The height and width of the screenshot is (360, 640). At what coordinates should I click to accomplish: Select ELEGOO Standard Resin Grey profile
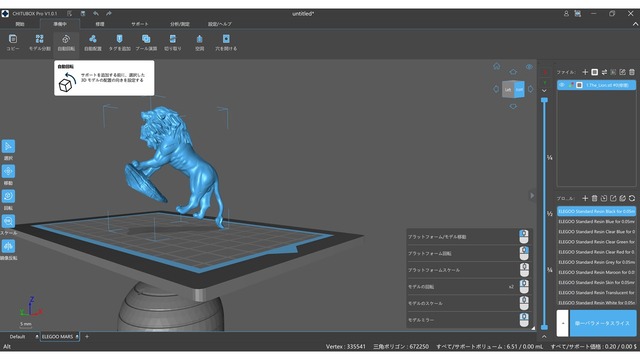[x=596, y=262]
